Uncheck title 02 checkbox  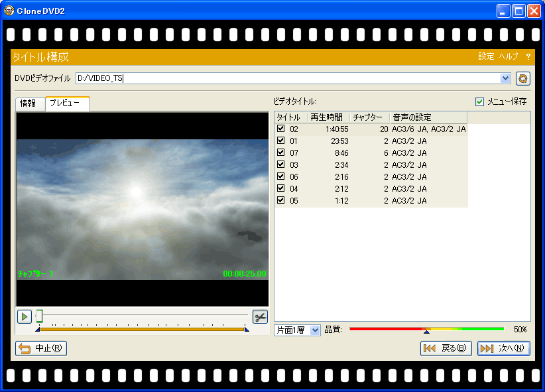coord(281,129)
